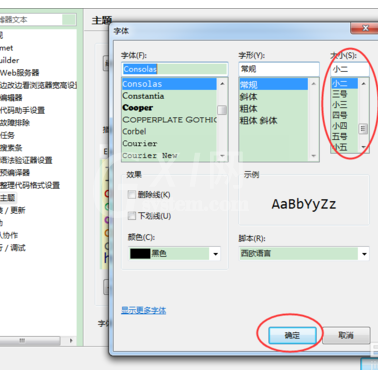Click the filter text box in preferences sidebar
This screenshot has height=370, width=378.
(37, 20)
